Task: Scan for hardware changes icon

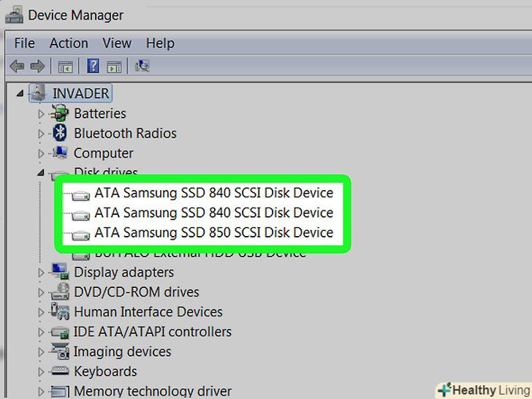Action: click(x=142, y=66)
